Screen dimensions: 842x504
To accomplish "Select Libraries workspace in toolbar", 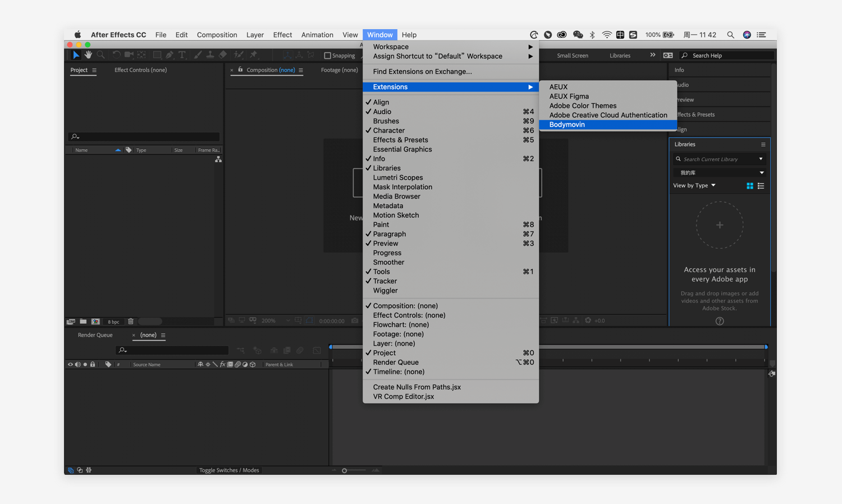I will click(620, 56).
